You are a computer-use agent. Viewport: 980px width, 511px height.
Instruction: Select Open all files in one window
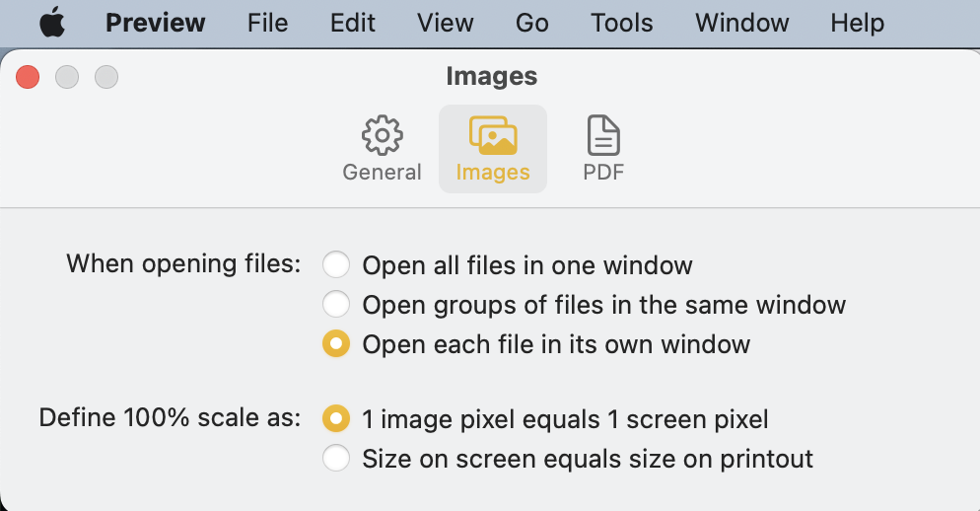coord(336,265)
